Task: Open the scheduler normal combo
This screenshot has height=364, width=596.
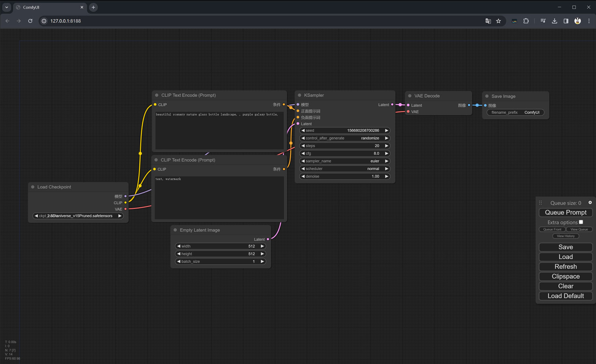Action: (344, 169)
